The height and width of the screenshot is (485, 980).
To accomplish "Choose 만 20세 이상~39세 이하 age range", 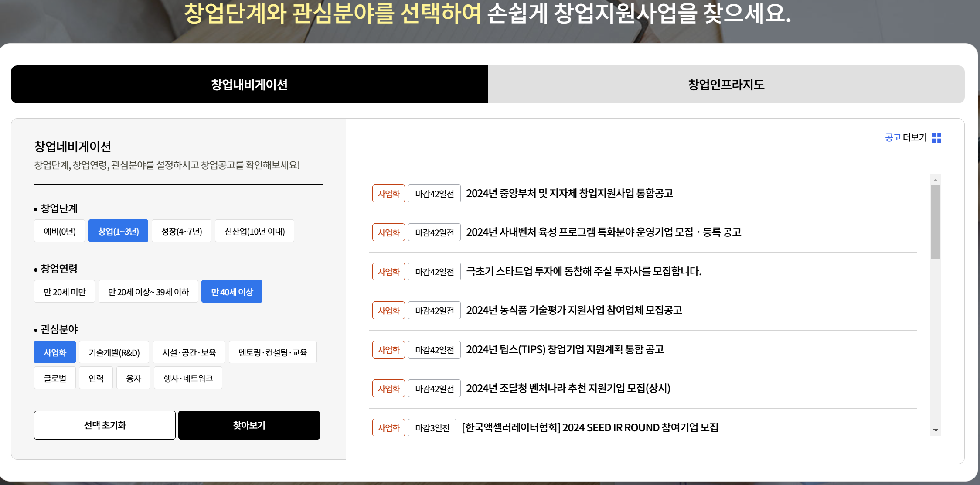I will [148, 292].
